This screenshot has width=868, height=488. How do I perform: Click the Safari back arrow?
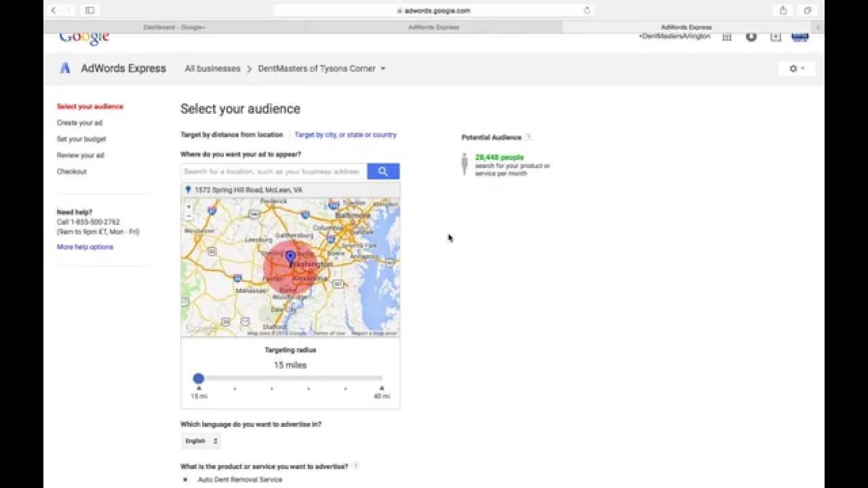pos(54,10)
